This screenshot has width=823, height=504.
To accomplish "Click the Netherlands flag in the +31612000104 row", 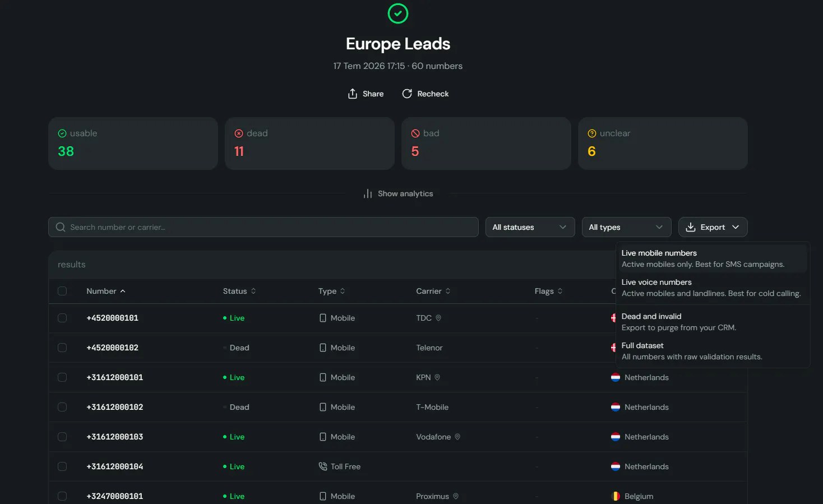I will click(x=616, y=466).
